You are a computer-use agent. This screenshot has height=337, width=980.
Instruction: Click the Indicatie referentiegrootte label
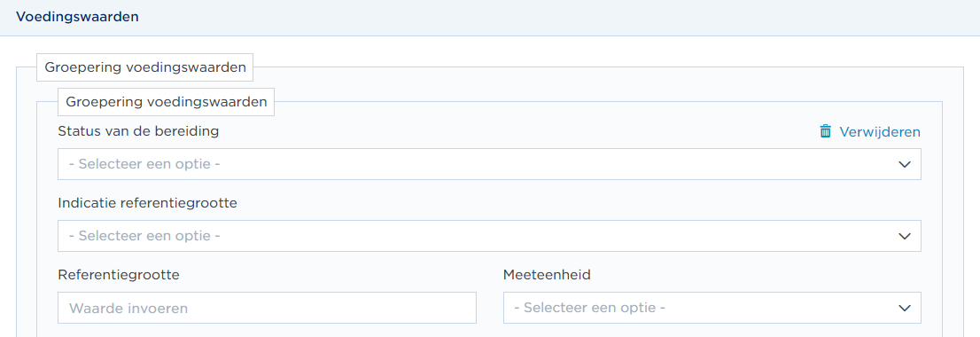point(147,203)
